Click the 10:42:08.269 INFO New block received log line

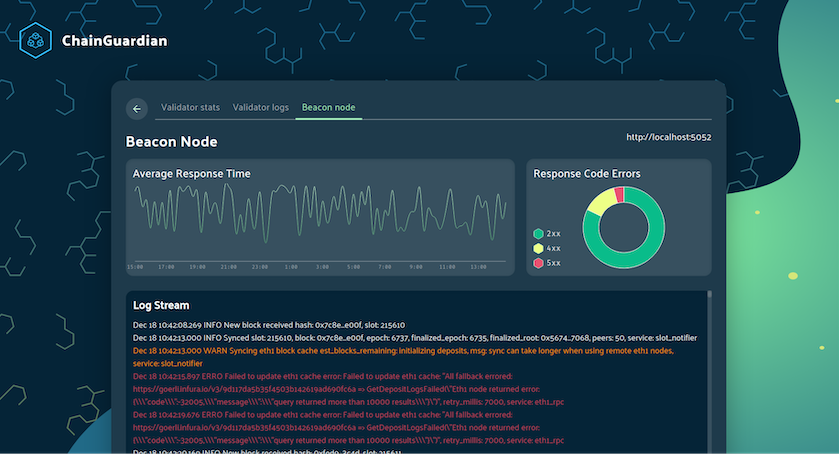269,325
